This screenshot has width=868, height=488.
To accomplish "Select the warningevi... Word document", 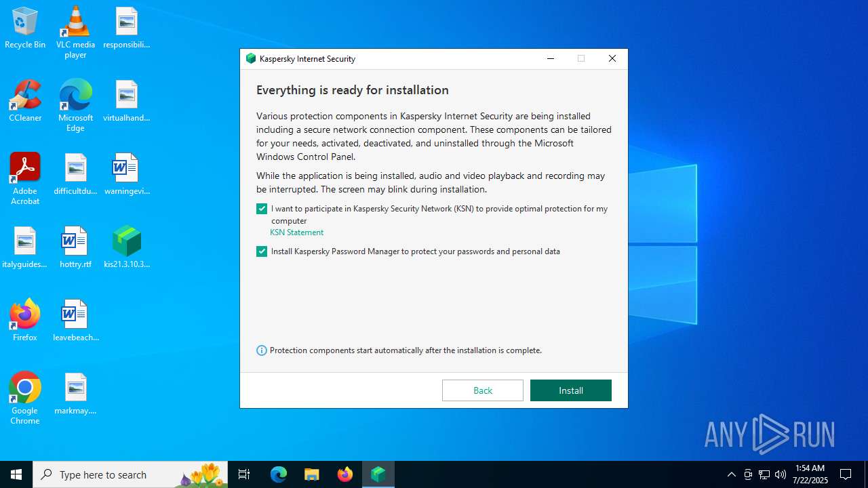I will coord(127,175).
